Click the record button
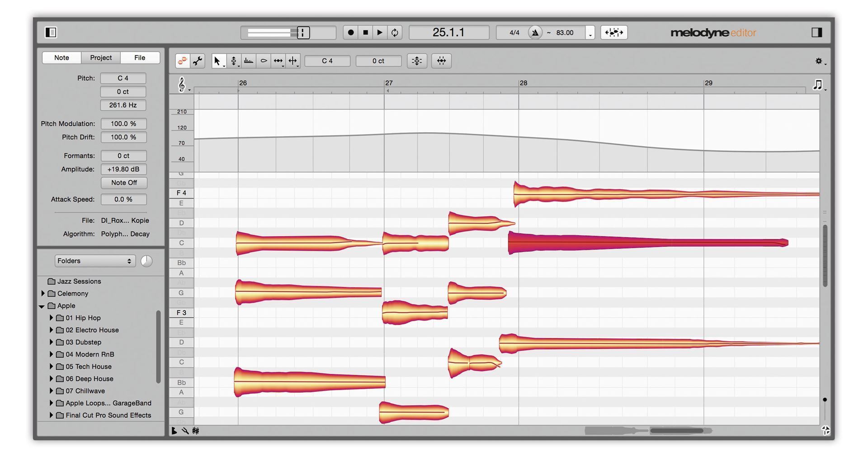Image resolution: width=868 pixels, height=458 pixels. [x=350, y=32]
